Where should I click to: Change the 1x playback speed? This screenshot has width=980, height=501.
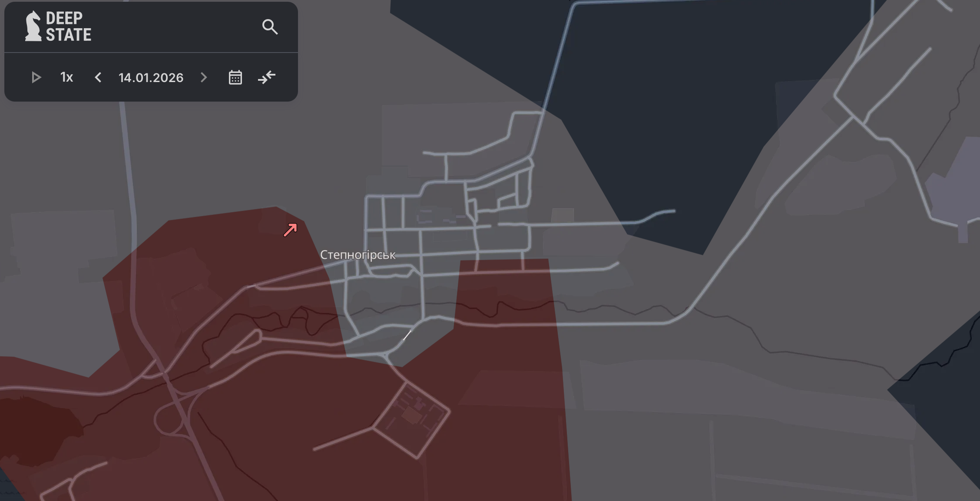click(66, 78)
